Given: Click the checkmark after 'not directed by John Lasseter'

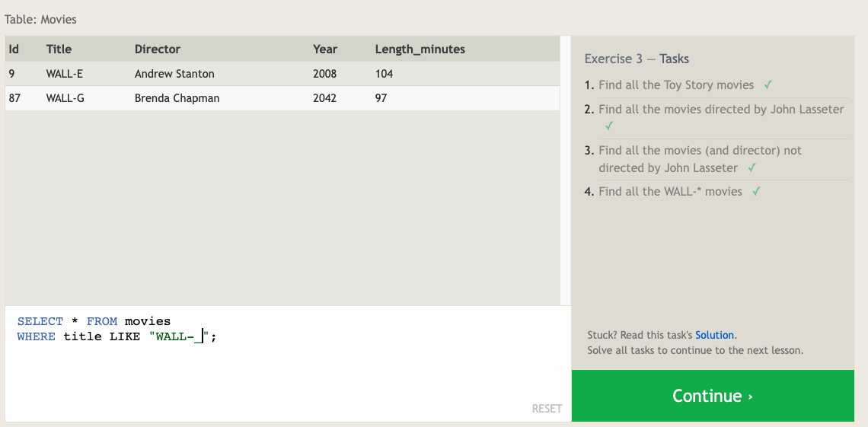Looking at the screenshot, I should [x=752, y=168].
